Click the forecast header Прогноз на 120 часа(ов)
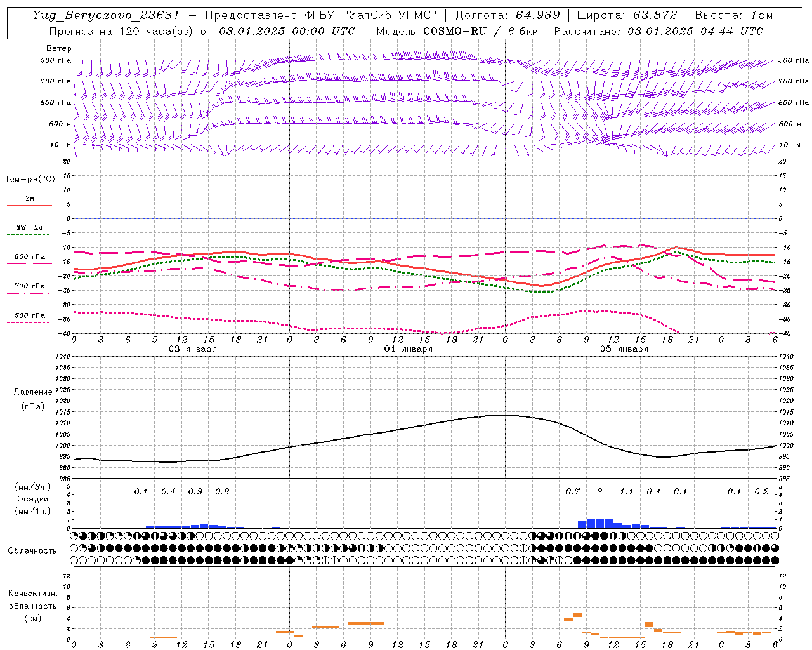Screen dimensions: 812x650 coord(122,31)
